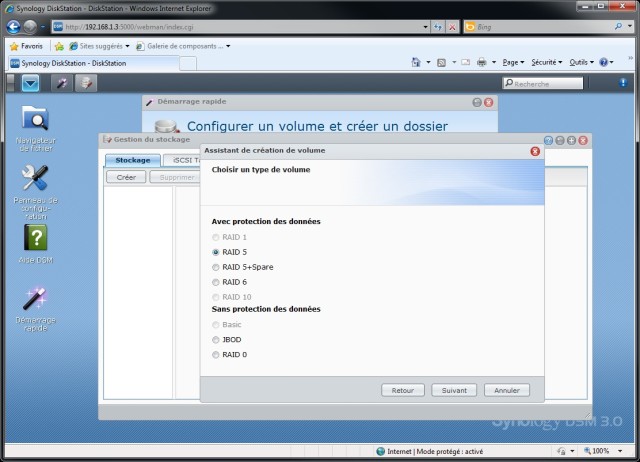
Task: Open the Sécurité menu
Action: pos(547,62)
